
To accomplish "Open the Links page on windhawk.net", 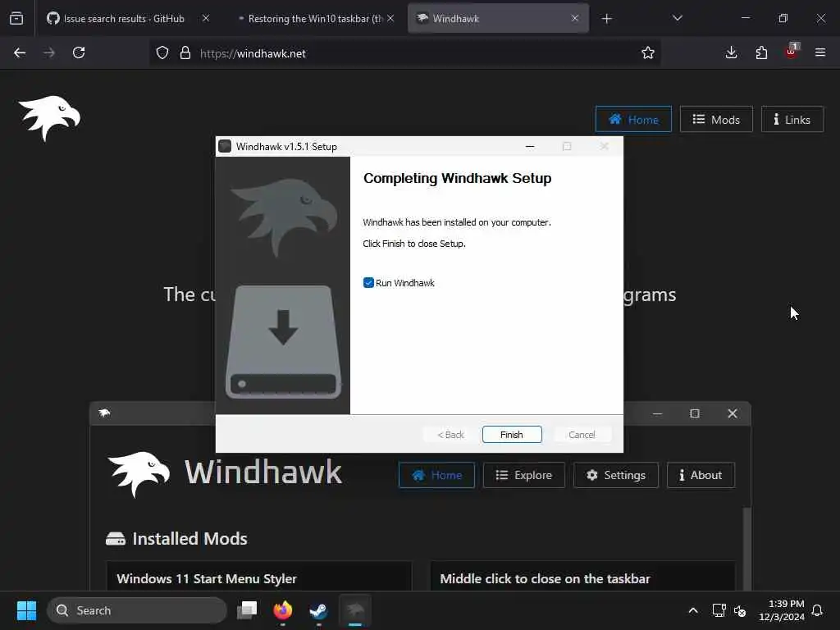I will tap(792, 120).
